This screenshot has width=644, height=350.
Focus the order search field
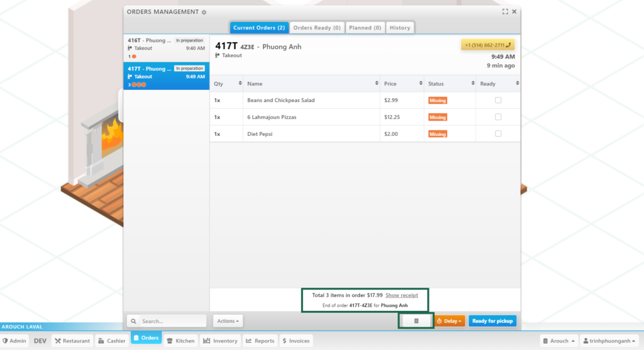(171, 321)
